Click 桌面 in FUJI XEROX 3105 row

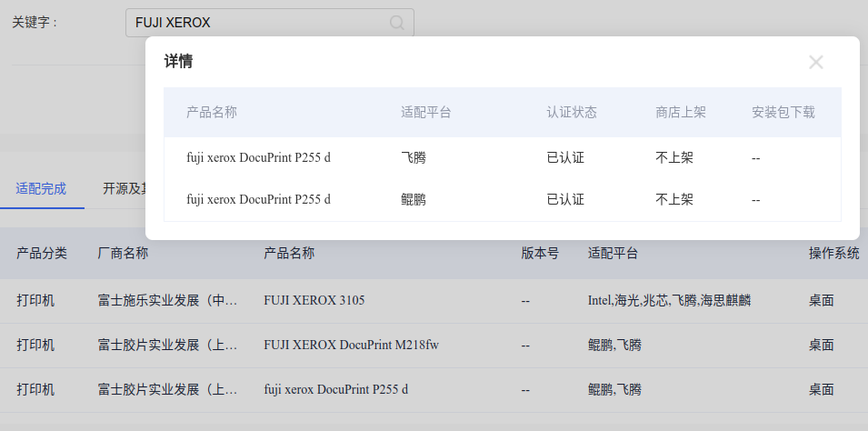pos(822,301)
